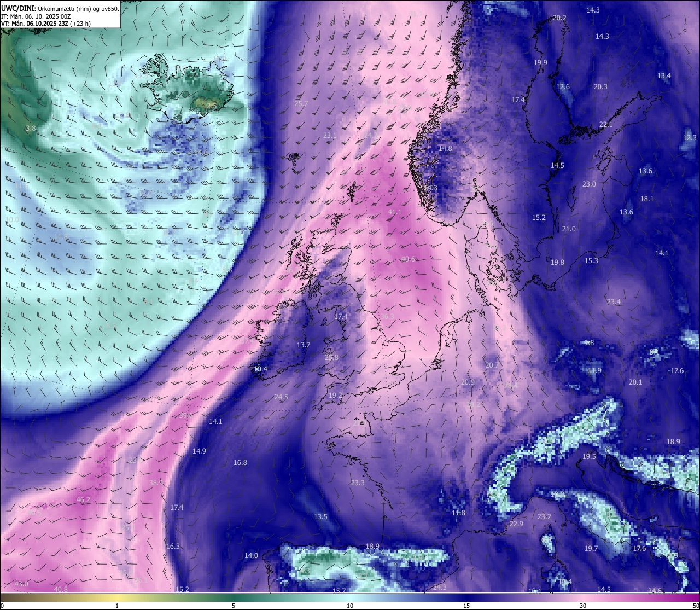This screenshot has height=610, width=700.
Task: Click the 10 tick on the color scale
Action: pos(349,606)
